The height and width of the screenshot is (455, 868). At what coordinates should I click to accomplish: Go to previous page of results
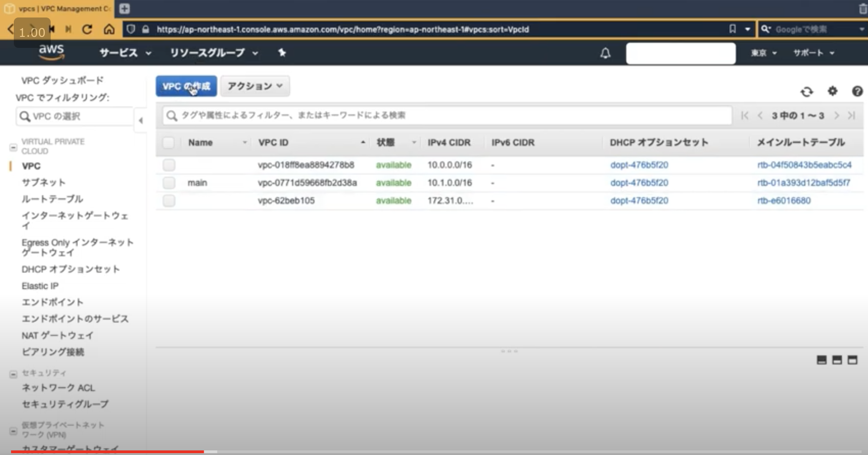pos(760,116)
